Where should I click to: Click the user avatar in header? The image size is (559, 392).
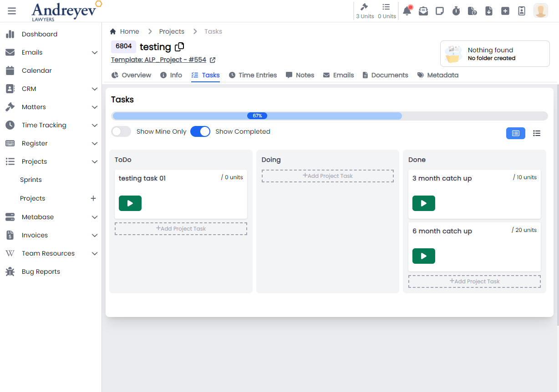[x=540, y=11]
